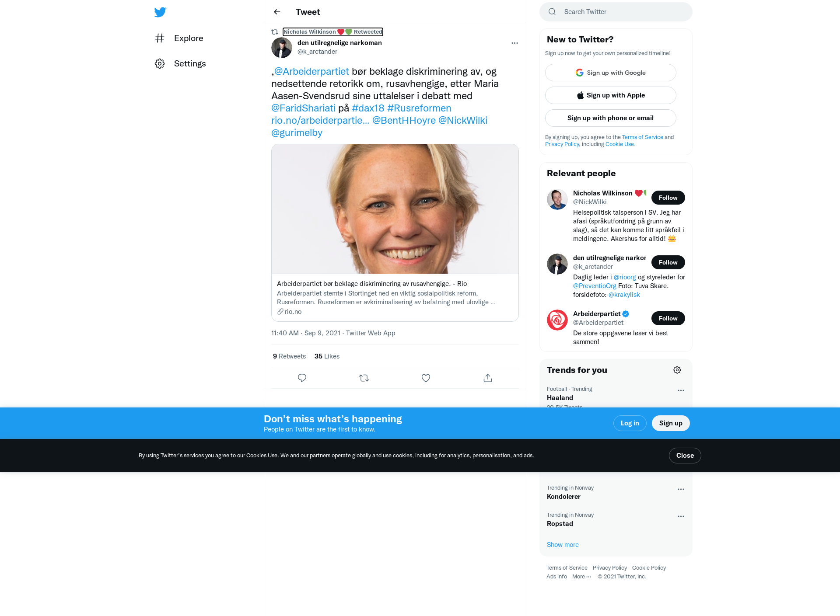
Task: Go back using the arrow icon
Action: (277, 12)
